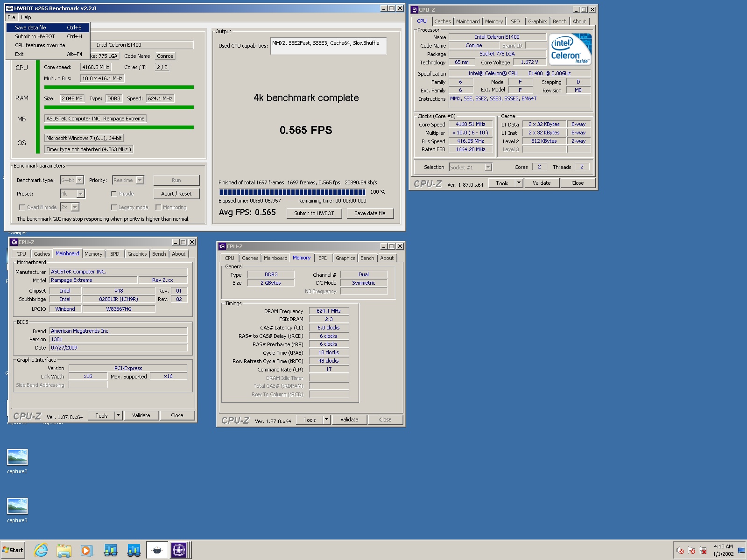
Task: Open Graphics tab in CPU-Z Mainboard window
Action: (x=137, y=254)
